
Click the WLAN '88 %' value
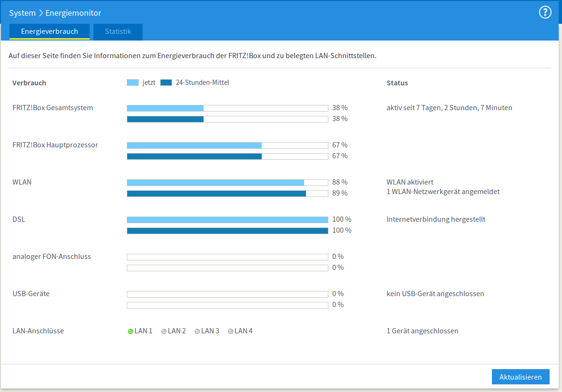coord(340,182)
